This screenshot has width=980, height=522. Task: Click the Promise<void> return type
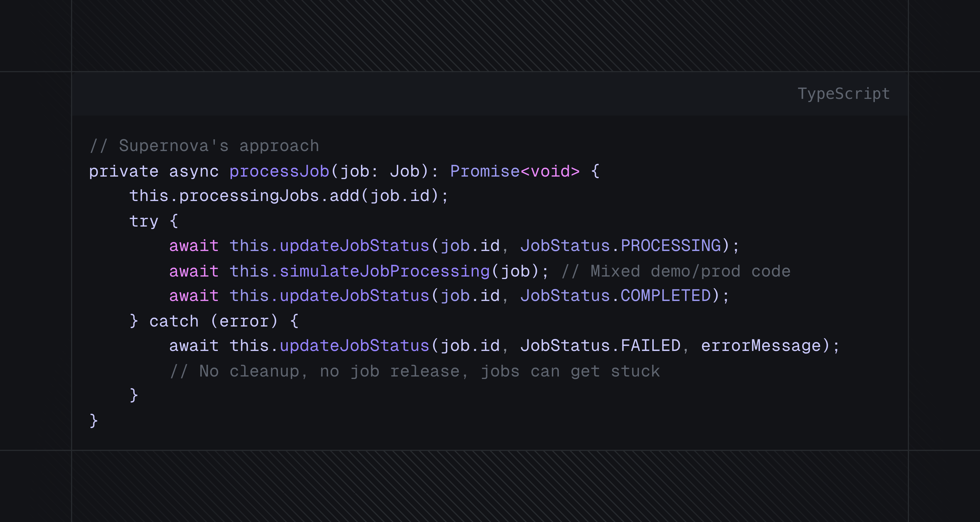[514, 171]
